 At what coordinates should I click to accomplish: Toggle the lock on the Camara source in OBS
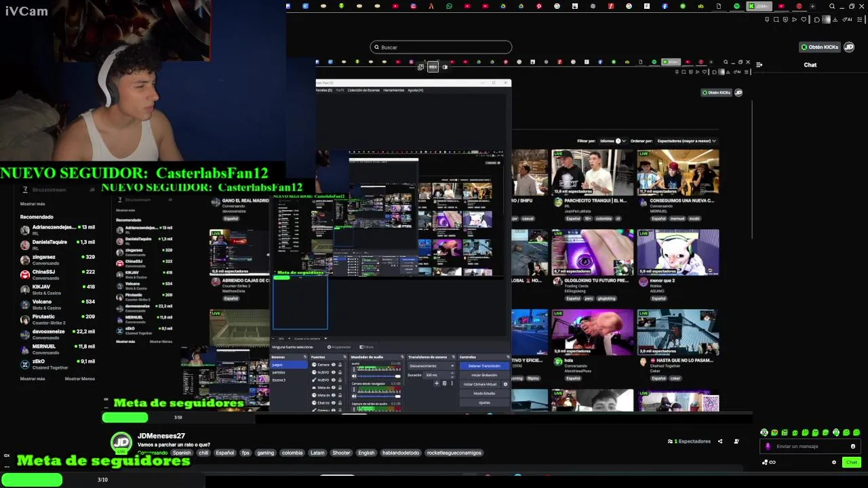coord(340,365)
